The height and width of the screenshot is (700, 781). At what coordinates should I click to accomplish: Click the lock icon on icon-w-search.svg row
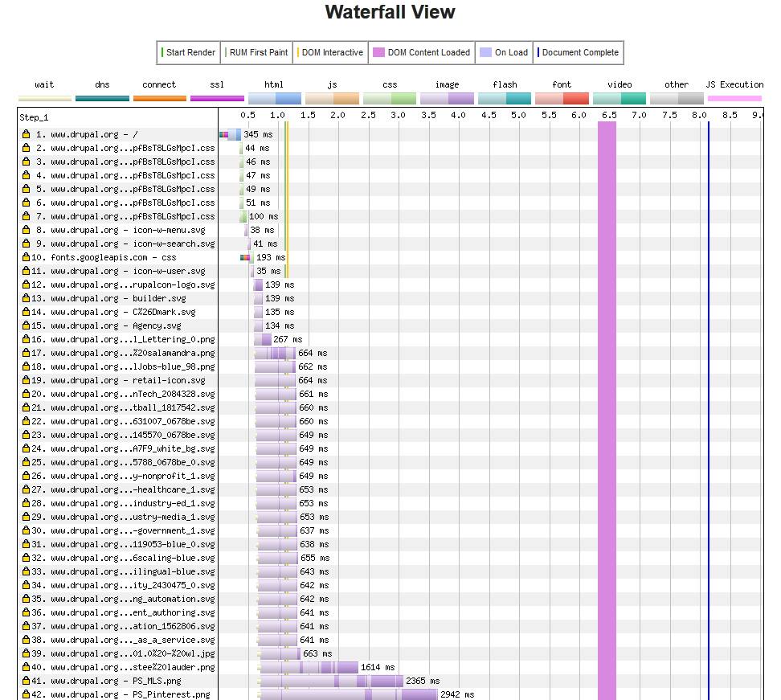point(26,244)
